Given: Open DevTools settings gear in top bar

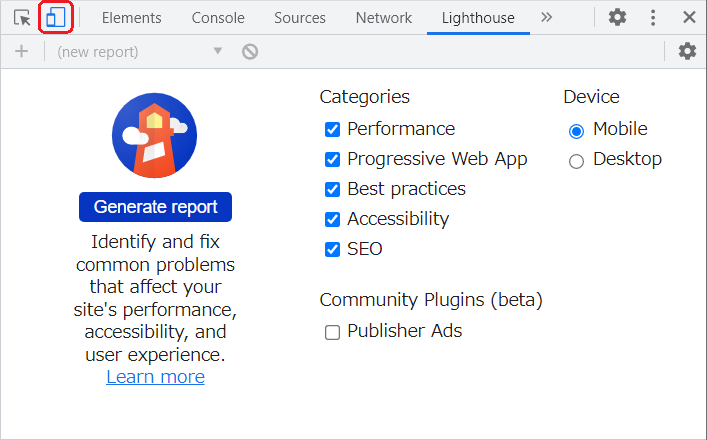Looking at the screenshot, I should pos(618,18).
